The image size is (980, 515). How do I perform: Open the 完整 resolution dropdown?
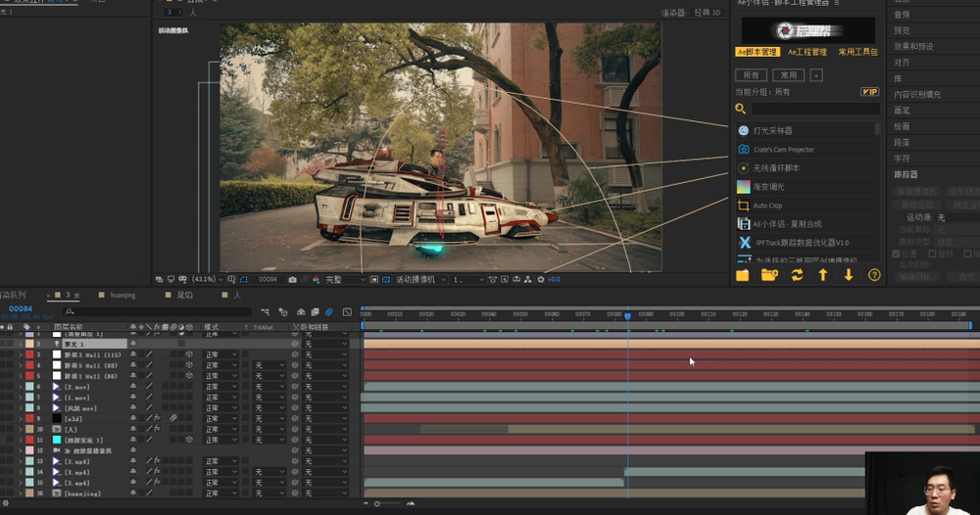point(343,280)
